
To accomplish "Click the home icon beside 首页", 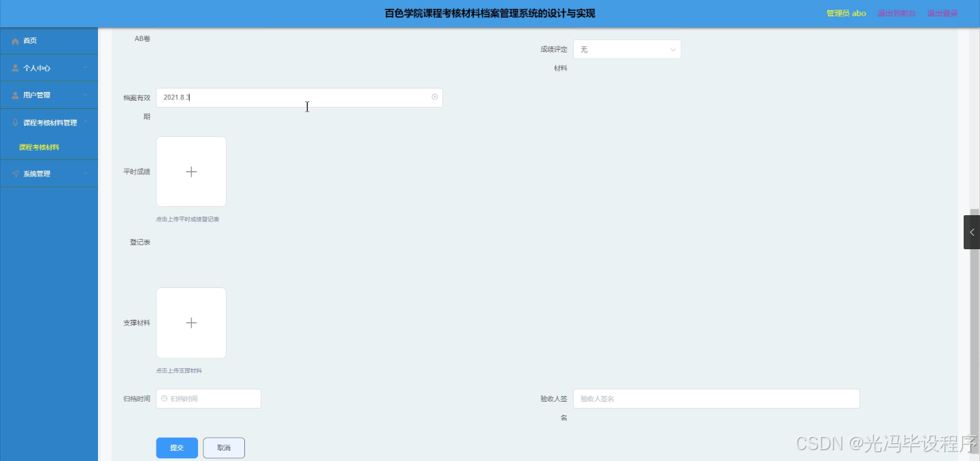I will (16, 40).
